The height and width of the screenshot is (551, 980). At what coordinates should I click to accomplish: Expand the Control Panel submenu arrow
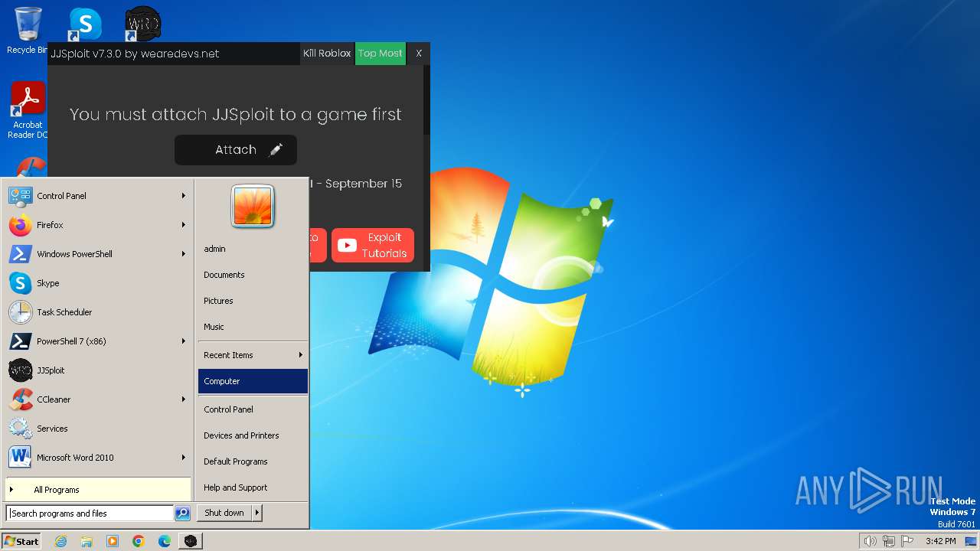[x=184, y=196]
